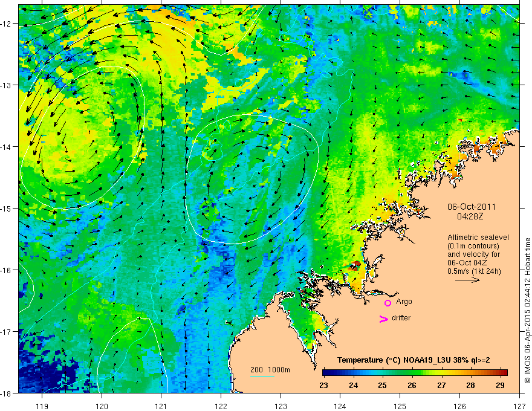Click longitude axis label 125
The height and width of the screenshot is (411, 532).
(x=400, y=406)
